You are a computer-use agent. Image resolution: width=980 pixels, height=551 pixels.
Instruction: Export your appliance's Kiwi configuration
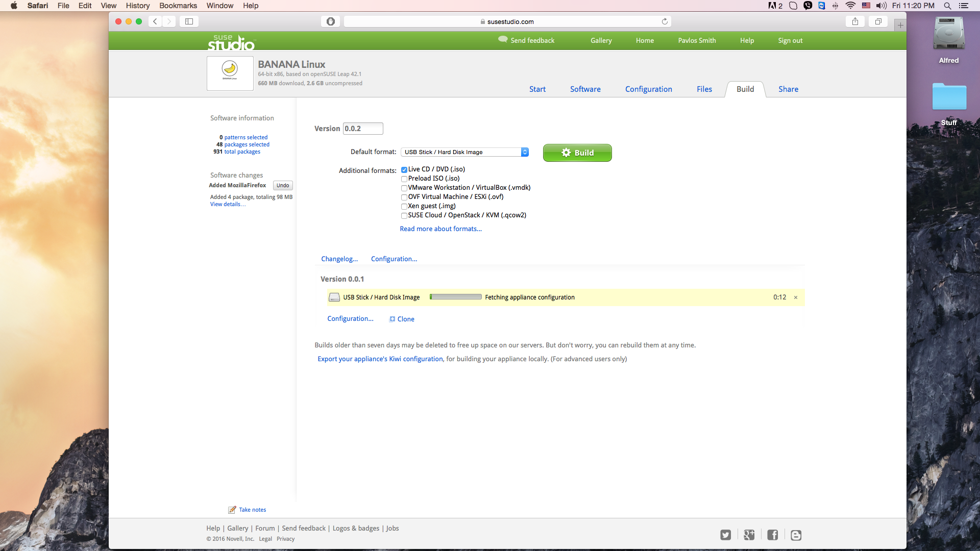[380, 359]
